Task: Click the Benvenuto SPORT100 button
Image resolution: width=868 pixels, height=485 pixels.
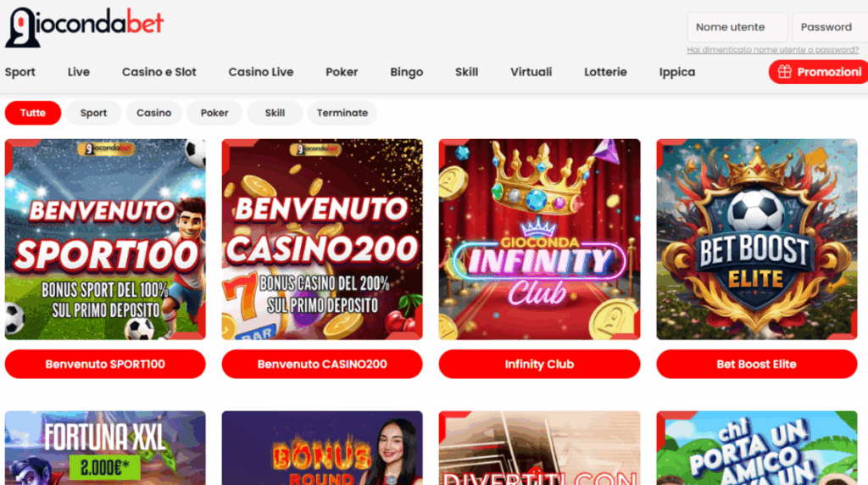Action: pyautogui.click(x=105, y=364)
